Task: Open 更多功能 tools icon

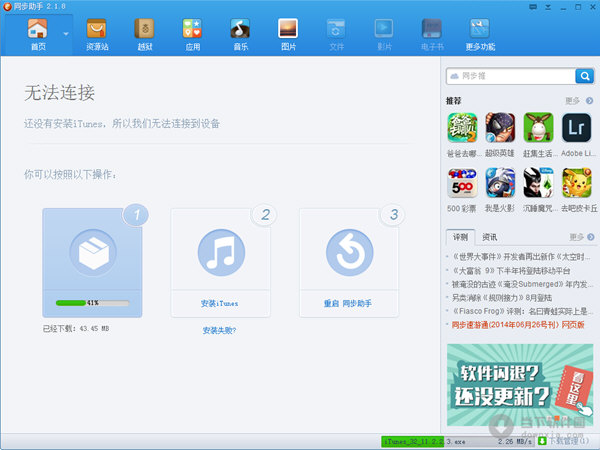Action: (480, 33)
